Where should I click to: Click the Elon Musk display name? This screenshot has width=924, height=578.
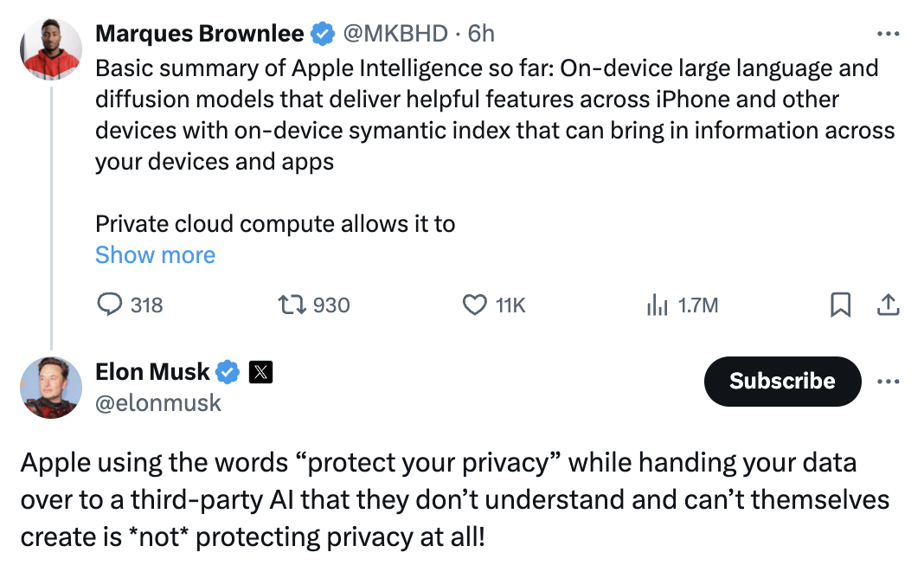coord(152,372)
